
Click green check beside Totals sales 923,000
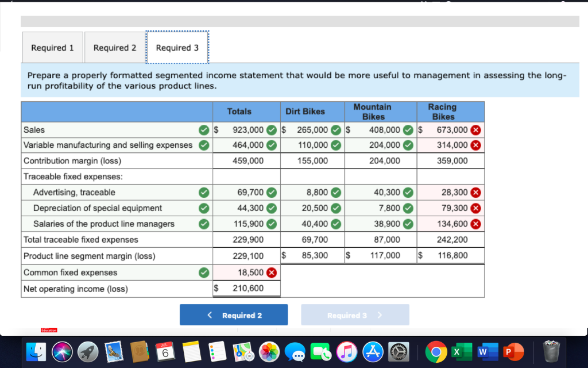point(272,131)
